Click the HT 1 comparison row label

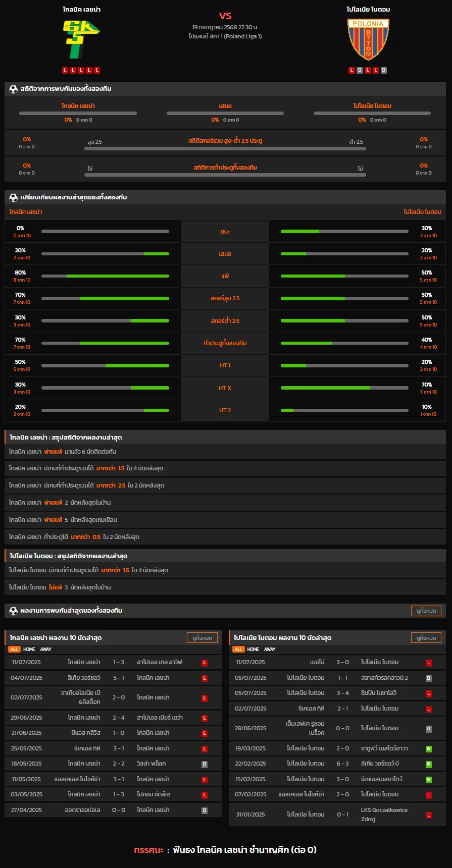225,365
